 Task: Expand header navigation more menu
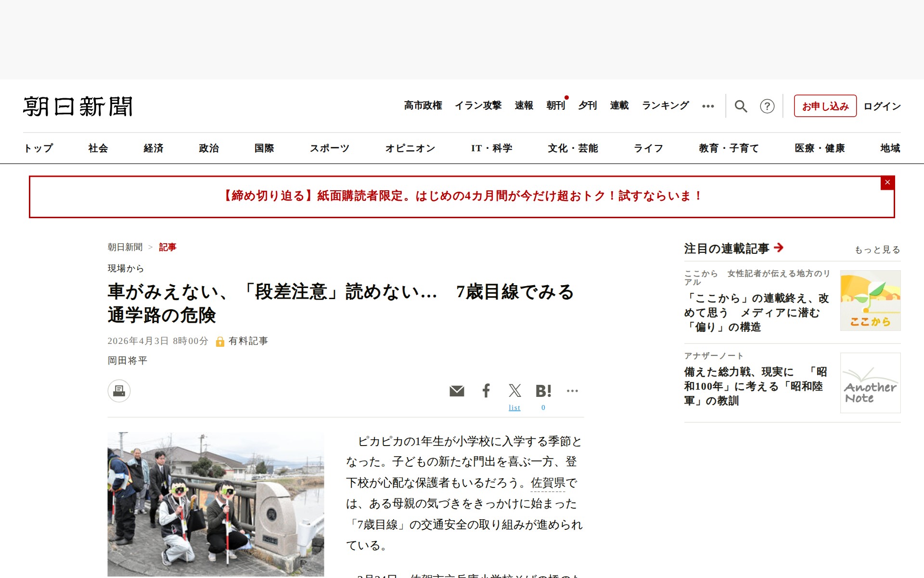point(708,106)
